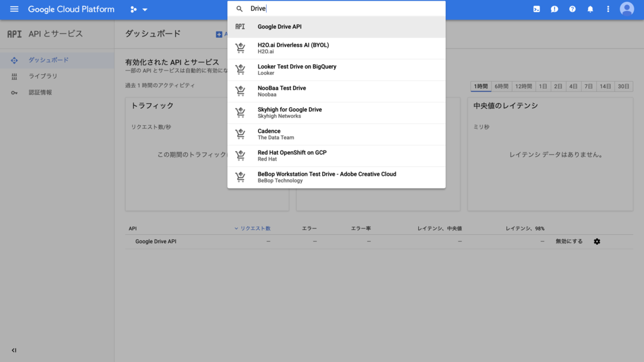The width and height of the screenshot is (644, 362).
Task: Select Skyhigh for Google Drive result
Action: point(336,113)
